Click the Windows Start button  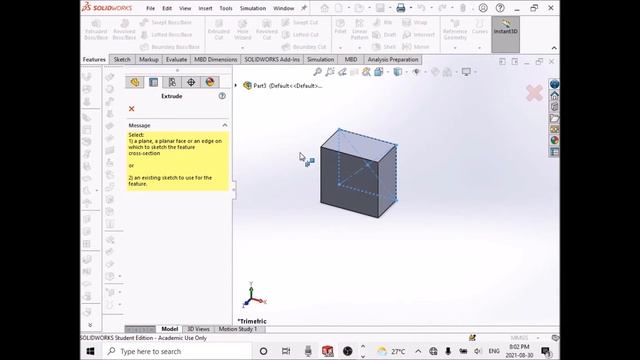[x=91, y=351]
